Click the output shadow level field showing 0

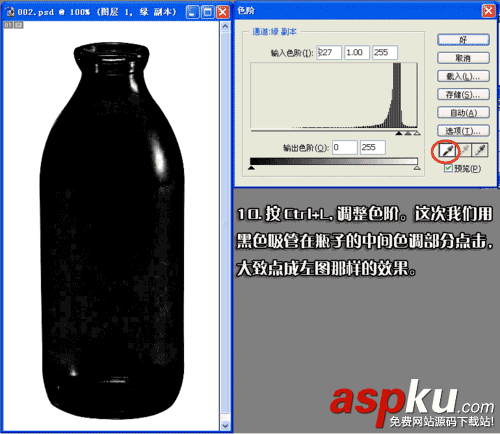click(x=345, y=147)
